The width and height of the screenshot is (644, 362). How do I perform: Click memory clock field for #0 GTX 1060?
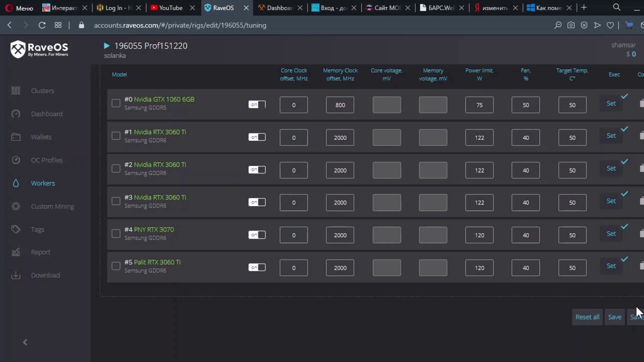point(340,105)
